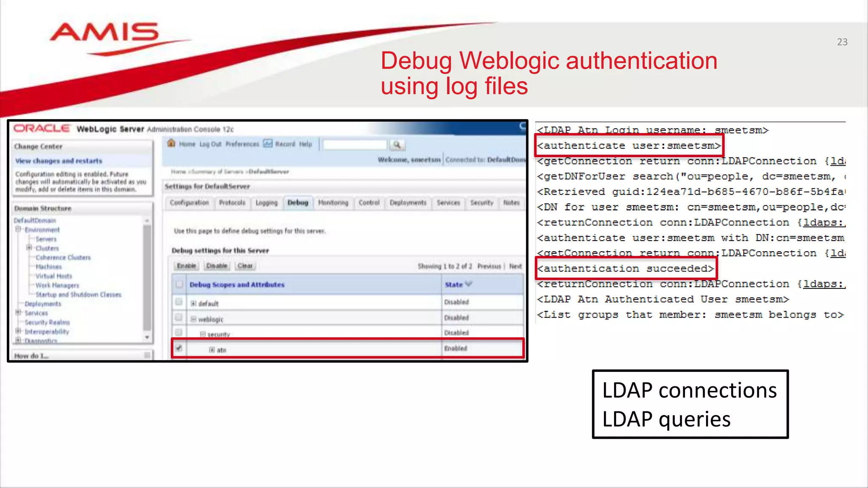Viewport: 868px width, 488px height.
Task: Open the Monitoring tab
Action: [333, 203]
